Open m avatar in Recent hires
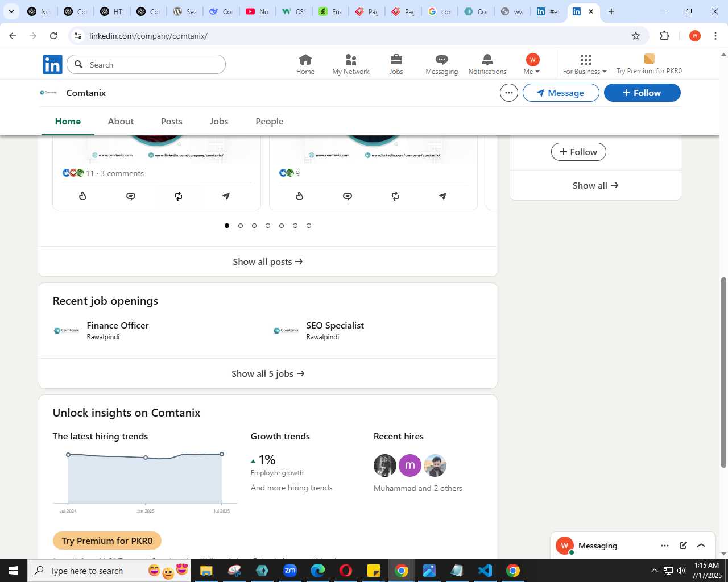728x582 pixels. coord(410,465)
